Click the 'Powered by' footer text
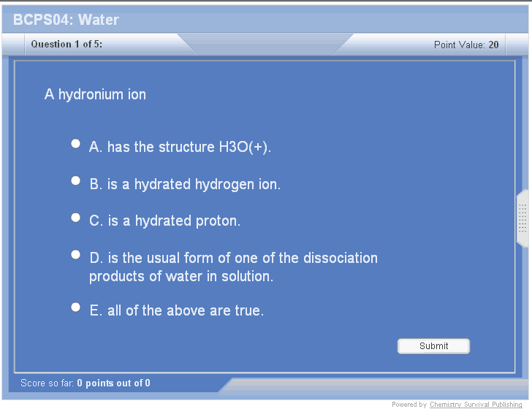 (x=409, y=405)
